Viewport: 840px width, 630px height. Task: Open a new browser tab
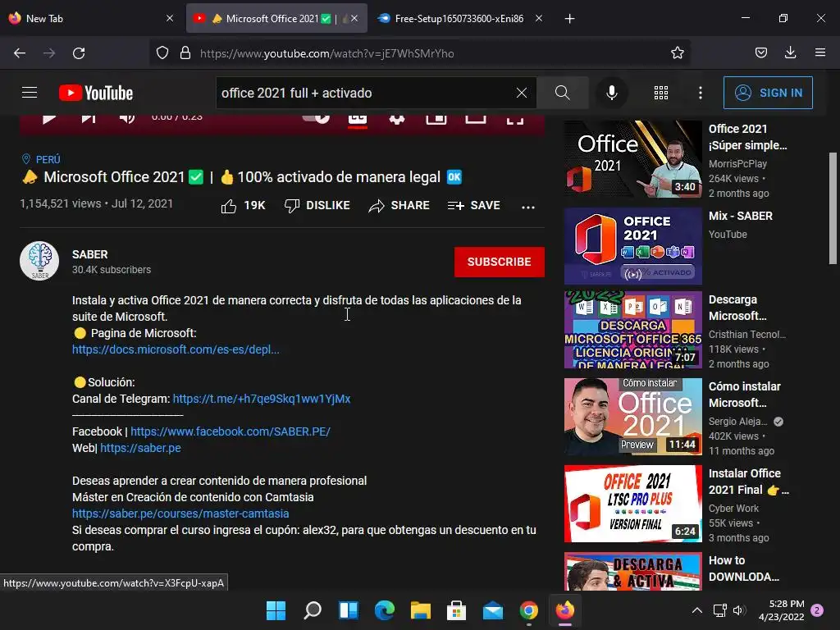click(x=569, y=19)
